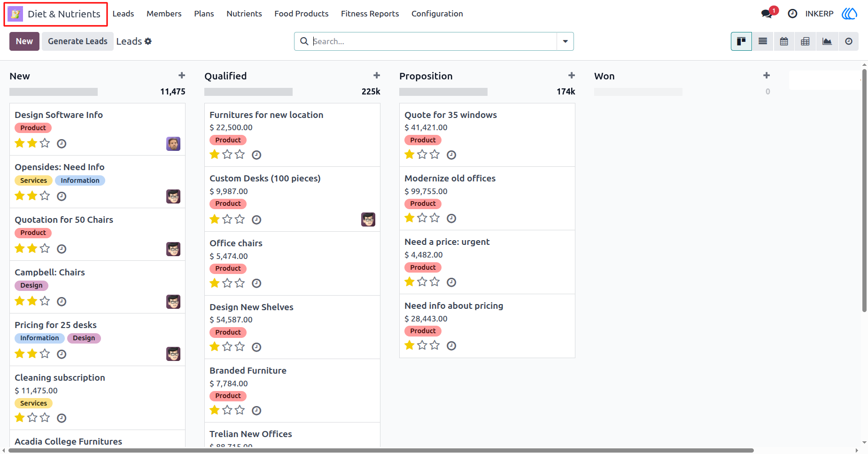Open Fitness Reports menu
This screenshot has height=454, width=868.
pyautogui.click(x=370, y=14)
